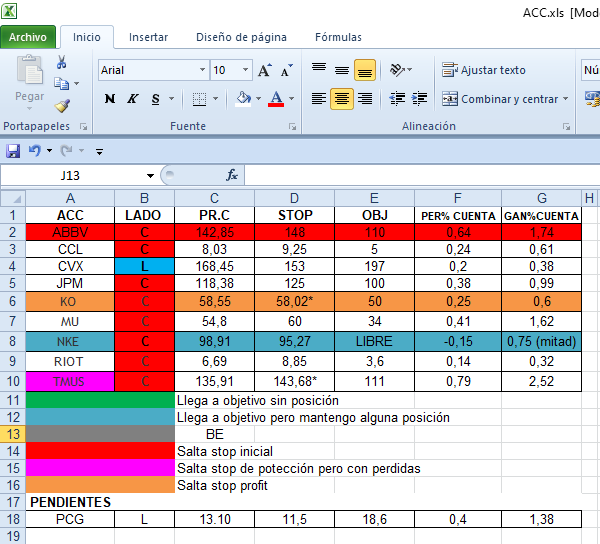Image resolution: width=600 pixels, height=544 pixels.
Task: Open the Fórmulas tab
Action: click(x=338, y=37)
